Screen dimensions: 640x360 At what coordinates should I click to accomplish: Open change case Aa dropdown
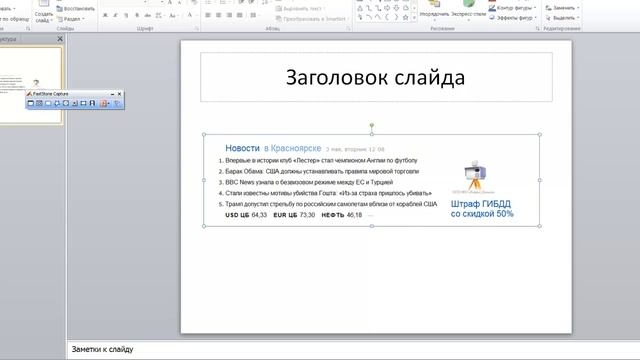pos(173,16)
